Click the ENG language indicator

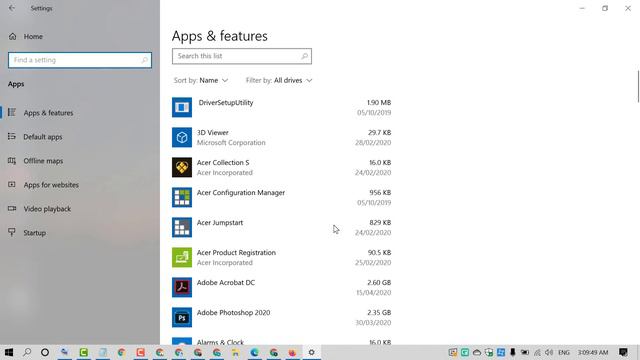(564, 352)
